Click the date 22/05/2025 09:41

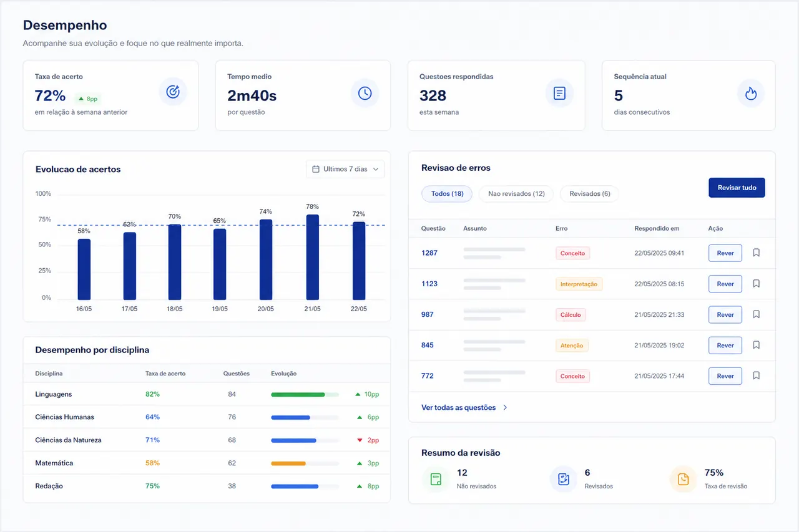[x=659, y=253]
